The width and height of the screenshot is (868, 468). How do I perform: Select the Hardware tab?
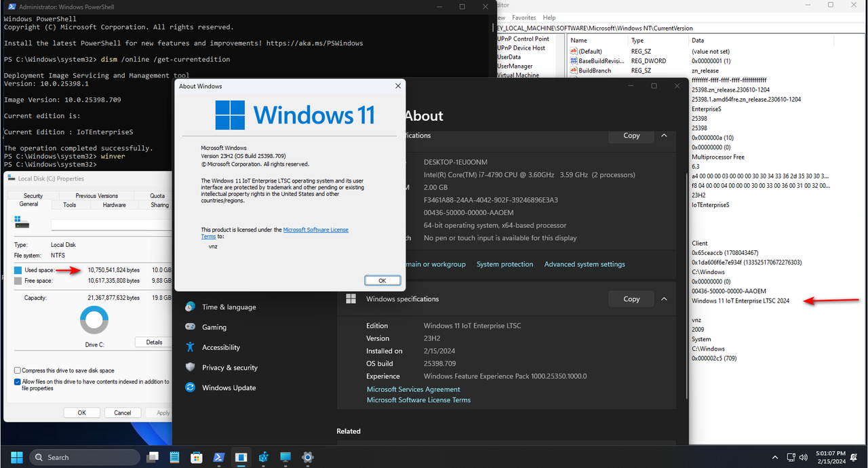point(115,204)
